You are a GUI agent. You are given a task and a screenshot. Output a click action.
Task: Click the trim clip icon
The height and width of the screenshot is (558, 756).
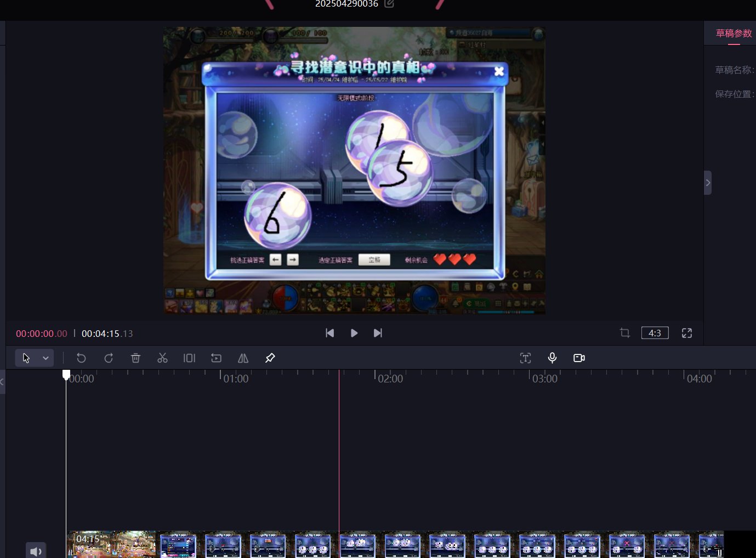pyautogui.click(x=189, y=358)
